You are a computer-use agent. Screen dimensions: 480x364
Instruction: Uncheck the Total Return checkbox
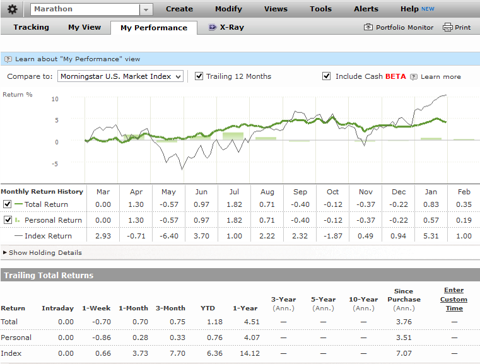(7, 204)
